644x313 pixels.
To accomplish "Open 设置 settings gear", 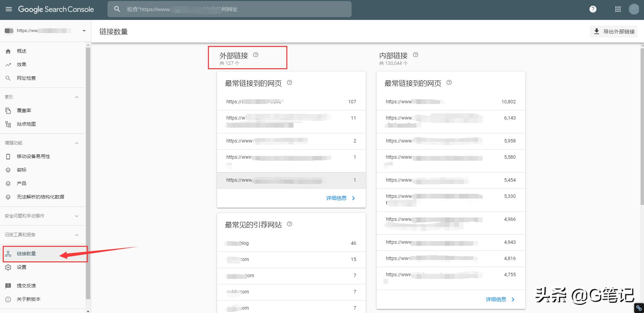I will (8, 267).
